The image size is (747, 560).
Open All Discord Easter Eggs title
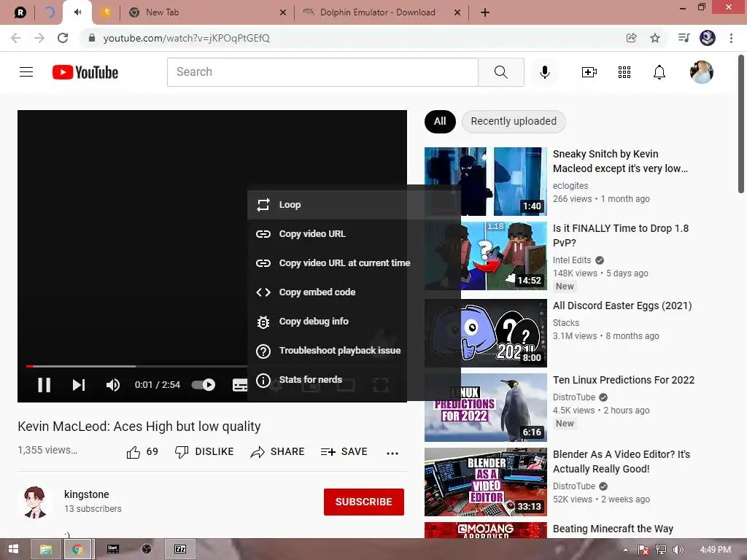click(x=622, y=306)
